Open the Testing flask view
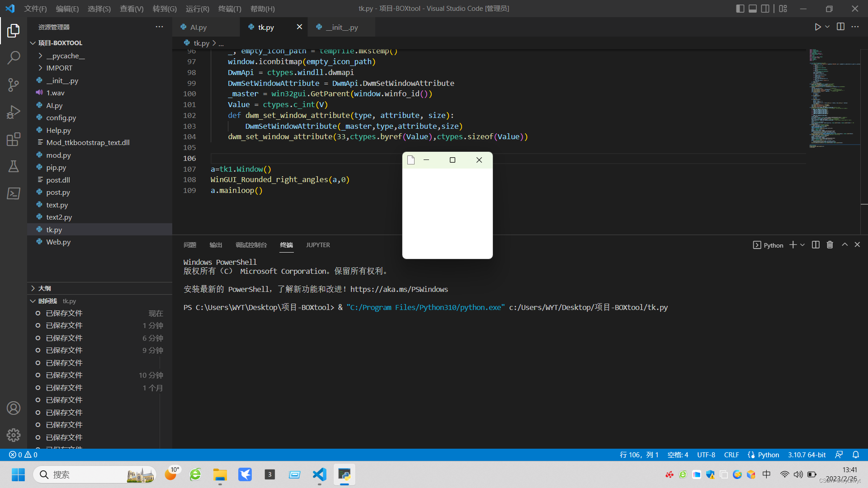The image size is (868, 488). pyautogui.click(x=14, y=166)
